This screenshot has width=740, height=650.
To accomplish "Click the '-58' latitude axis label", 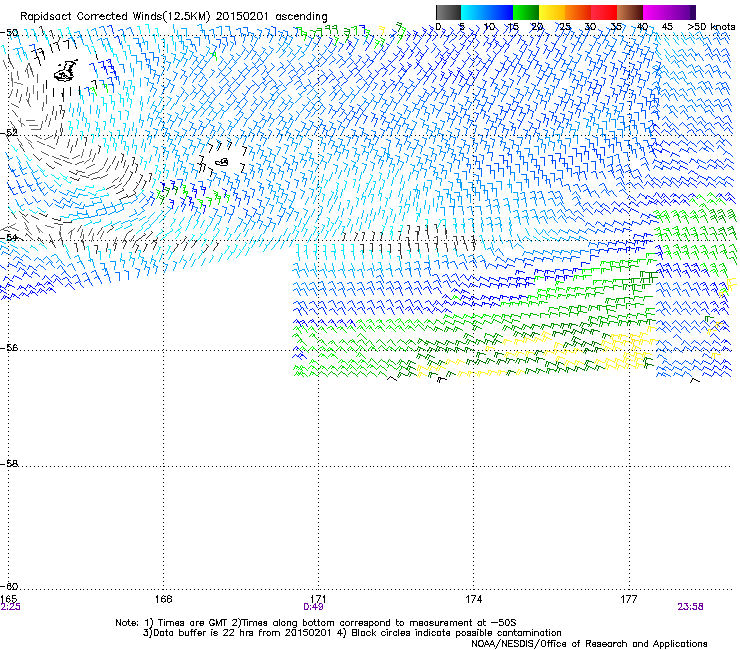I will (9, 464).
